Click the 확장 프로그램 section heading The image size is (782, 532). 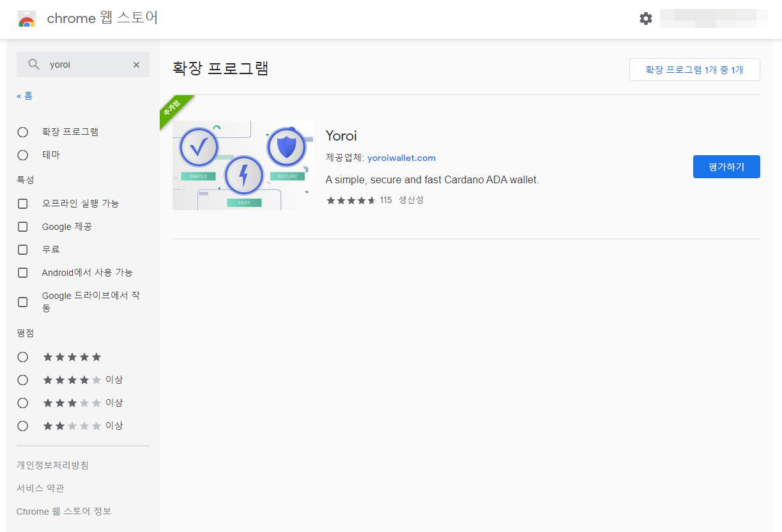pyautogui.click(x=220, y=68)
